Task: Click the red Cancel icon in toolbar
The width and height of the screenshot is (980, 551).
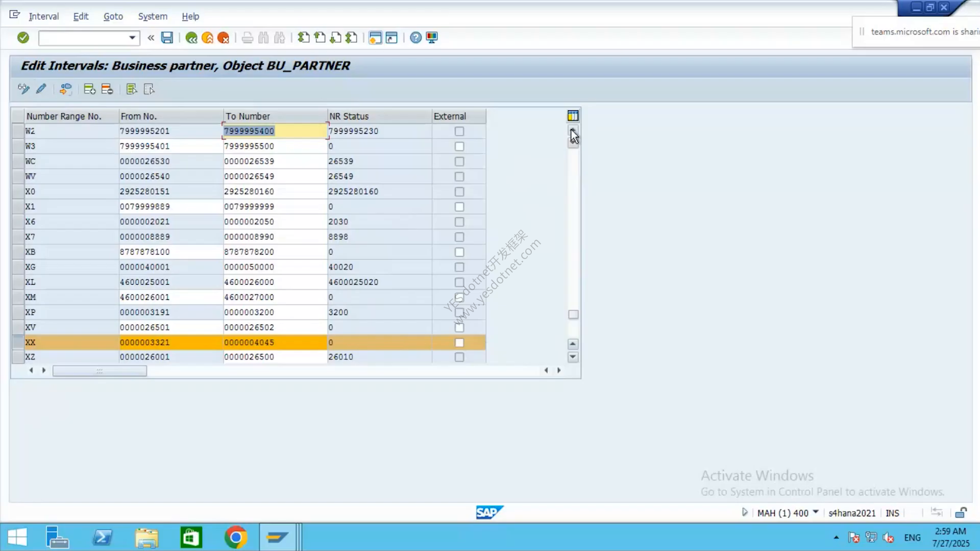Action: 223,38
